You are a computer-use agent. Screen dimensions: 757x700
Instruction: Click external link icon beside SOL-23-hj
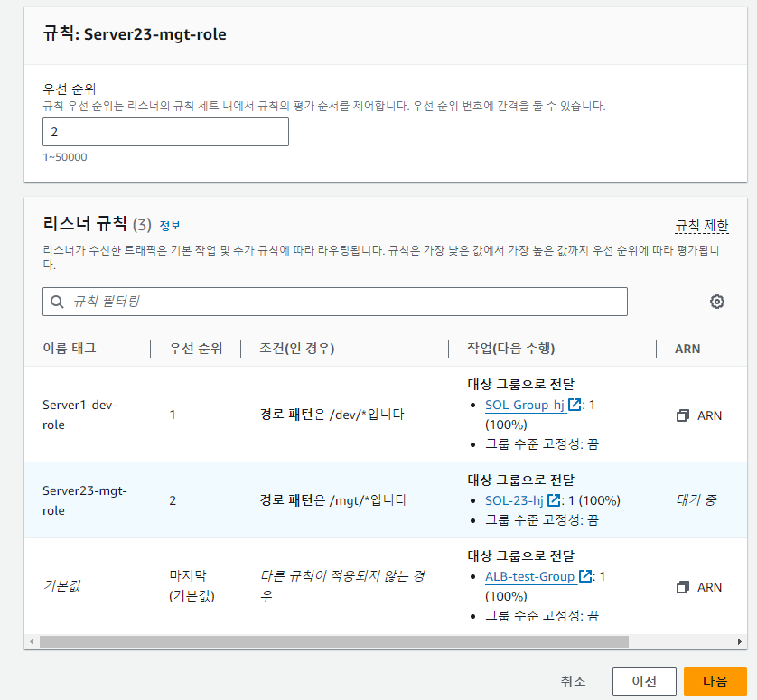554,500
